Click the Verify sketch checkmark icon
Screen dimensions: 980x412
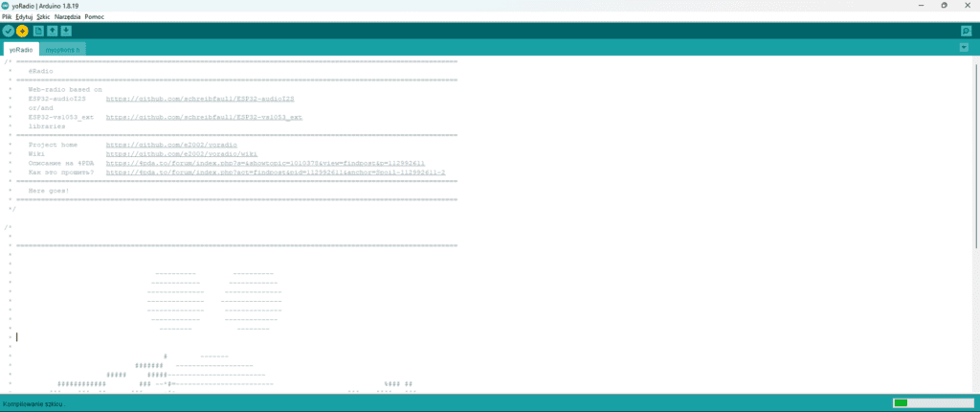click(x=9, y=31)
